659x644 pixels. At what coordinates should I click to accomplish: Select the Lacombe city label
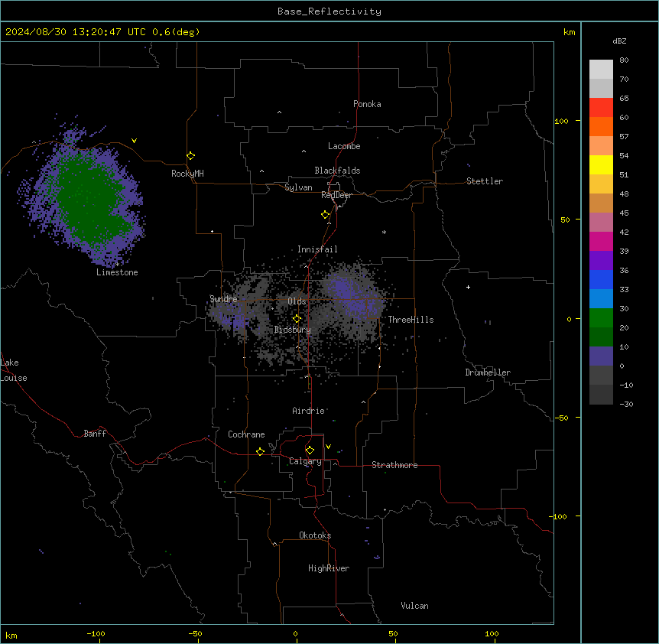[x=344, y=146]
